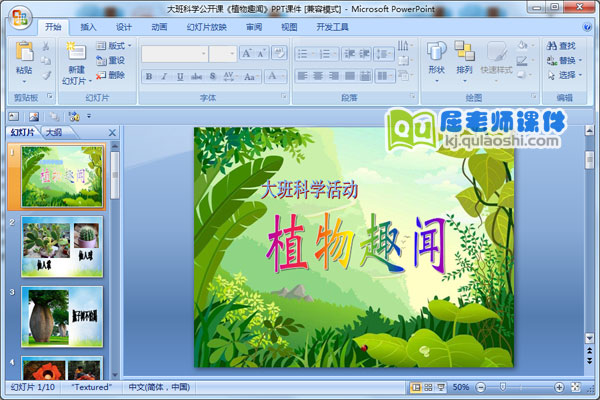This screenshot has height=400, width=600.
Task: Click the Shape Fill bucket icon
Action: pyautogui.click(x=524, y=46)
